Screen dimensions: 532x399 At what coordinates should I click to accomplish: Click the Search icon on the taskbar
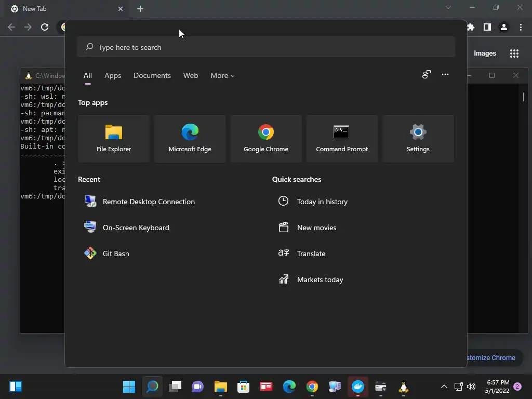click(x=152, y=387)
